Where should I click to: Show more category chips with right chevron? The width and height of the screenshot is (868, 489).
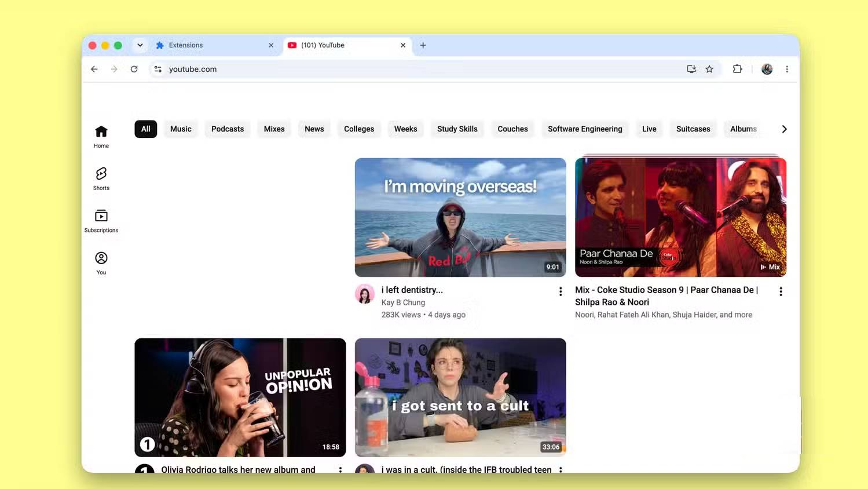click(x=784, y=129)
